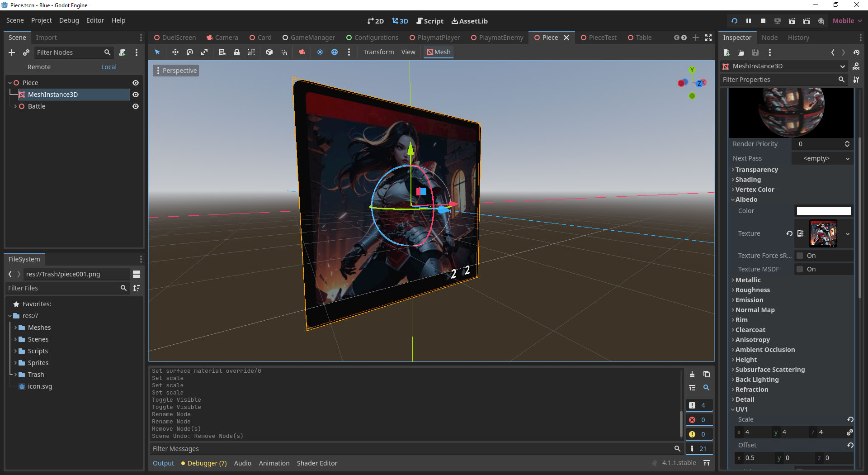
Task: Expand the Battle node in tree
Action: coord(15,106)
